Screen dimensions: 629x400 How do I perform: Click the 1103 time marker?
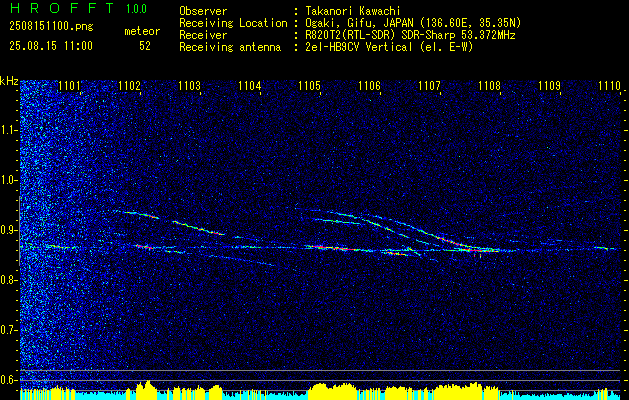pos(189,85)
